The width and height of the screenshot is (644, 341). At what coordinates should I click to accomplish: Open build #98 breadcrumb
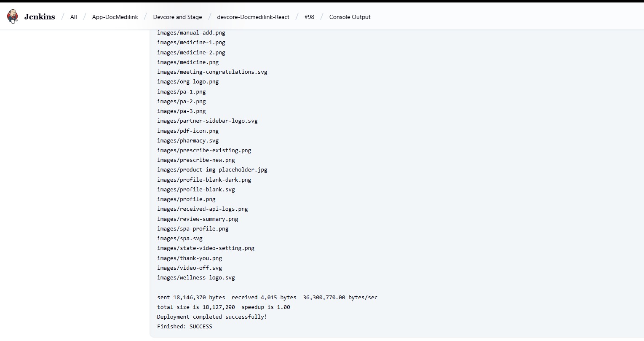click(309, 17)
